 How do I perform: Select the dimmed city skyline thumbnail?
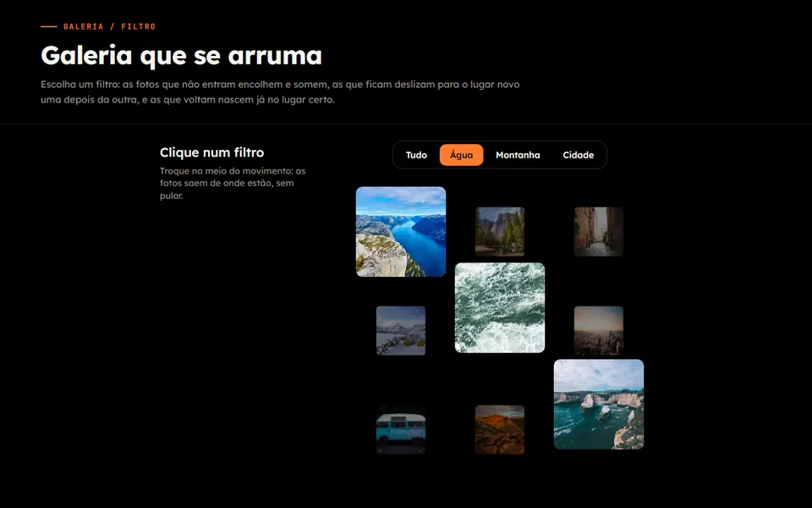[x=599, y=331]
